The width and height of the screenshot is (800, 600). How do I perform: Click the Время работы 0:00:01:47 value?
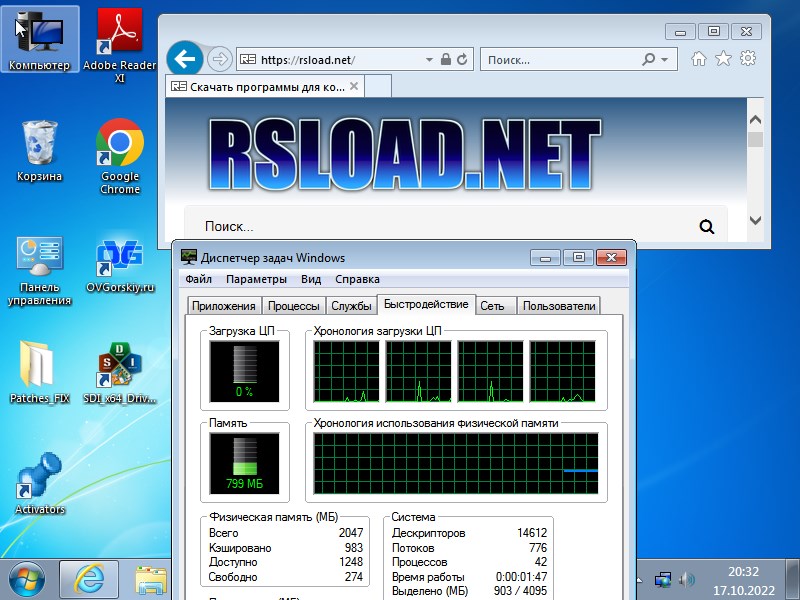click(x=521, y=577)
